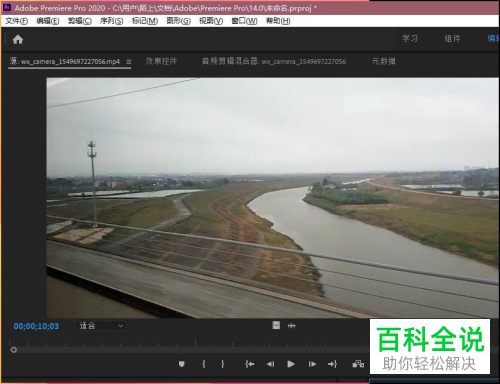The image size is (500, 384).
Task: Click the Go to Out button
Action: click(x=332, y=364)
